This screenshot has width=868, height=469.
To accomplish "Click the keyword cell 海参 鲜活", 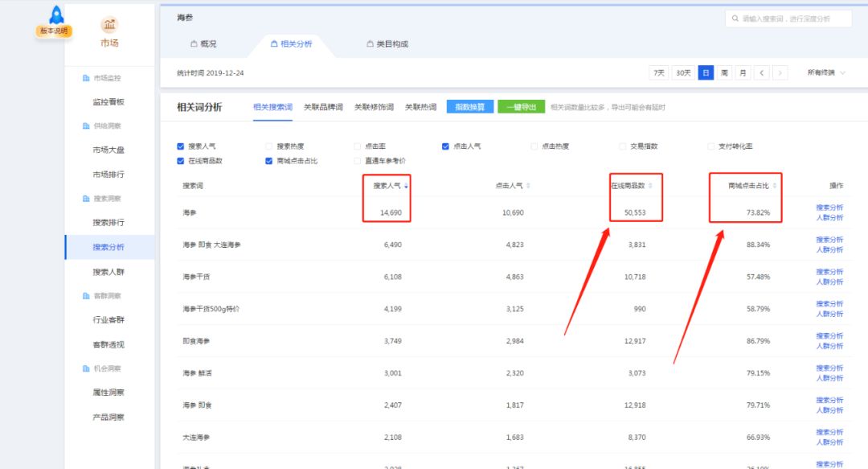I will 197,373.
